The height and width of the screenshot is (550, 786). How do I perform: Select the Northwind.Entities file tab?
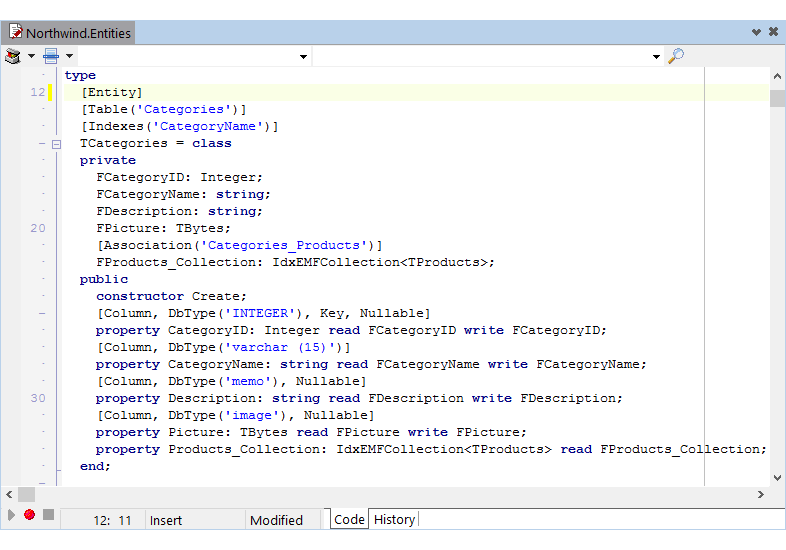(70, 33)
